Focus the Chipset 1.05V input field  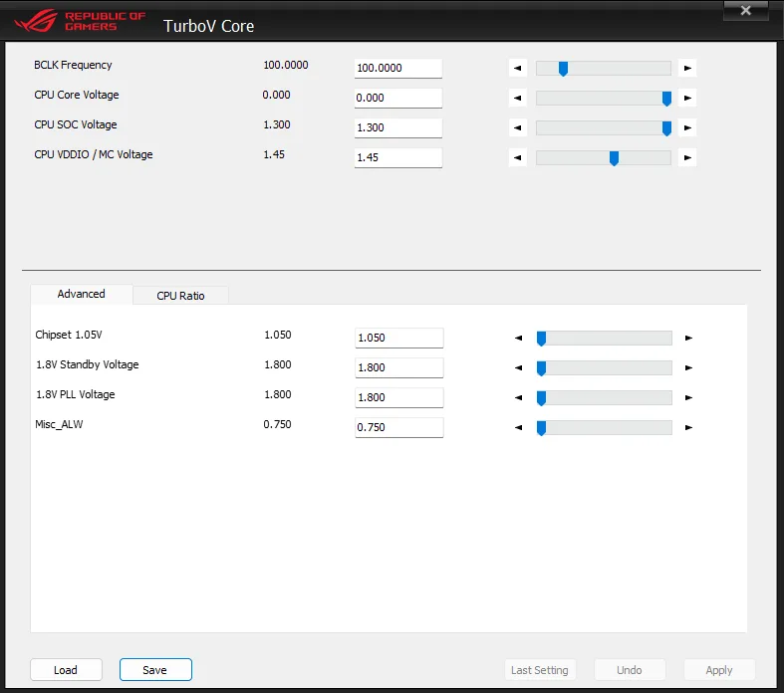[x=399, y=338]
